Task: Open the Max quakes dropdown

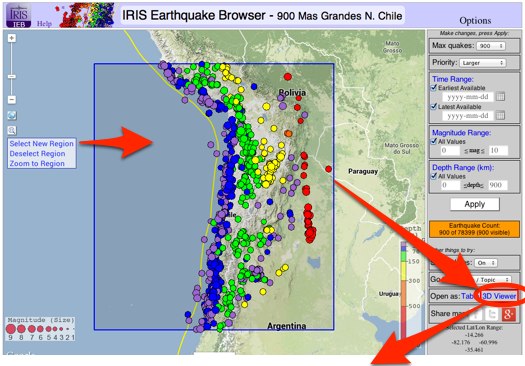Action: (x=491, y=46)
